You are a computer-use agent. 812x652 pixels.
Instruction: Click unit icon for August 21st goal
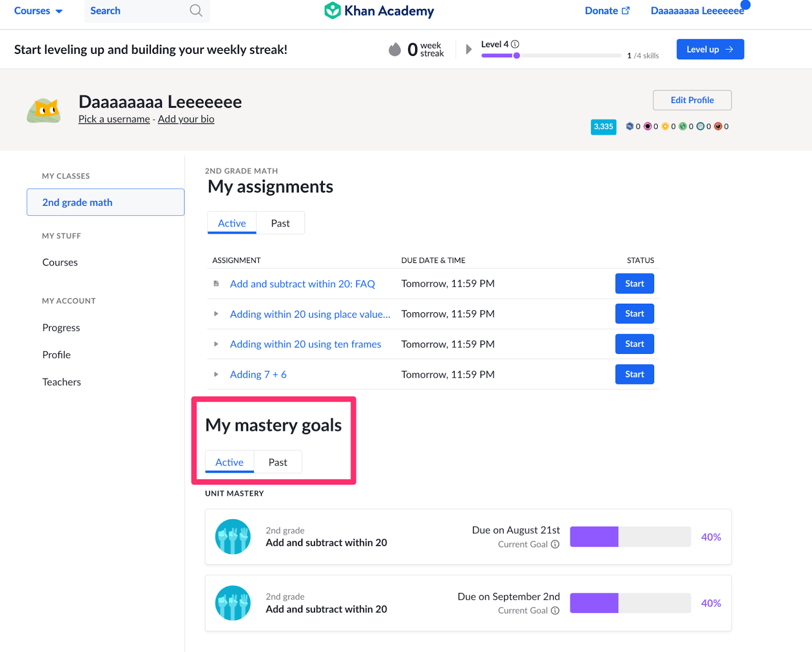(x=233, y=537)
